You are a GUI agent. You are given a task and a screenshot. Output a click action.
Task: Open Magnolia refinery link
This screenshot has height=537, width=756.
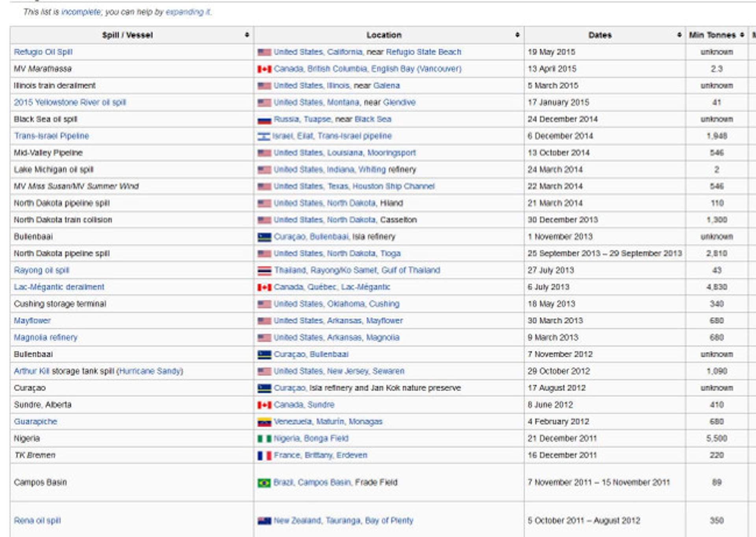click(46, 338)
